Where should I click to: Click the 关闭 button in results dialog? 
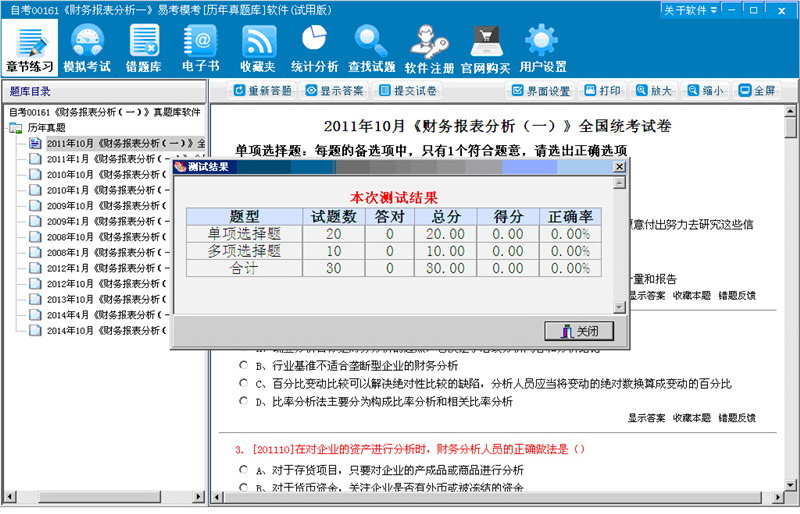click(x=579, y=331)
